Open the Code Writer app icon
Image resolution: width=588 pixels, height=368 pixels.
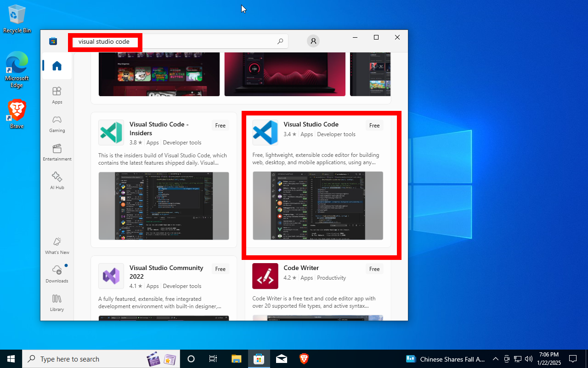pos(265,276)
